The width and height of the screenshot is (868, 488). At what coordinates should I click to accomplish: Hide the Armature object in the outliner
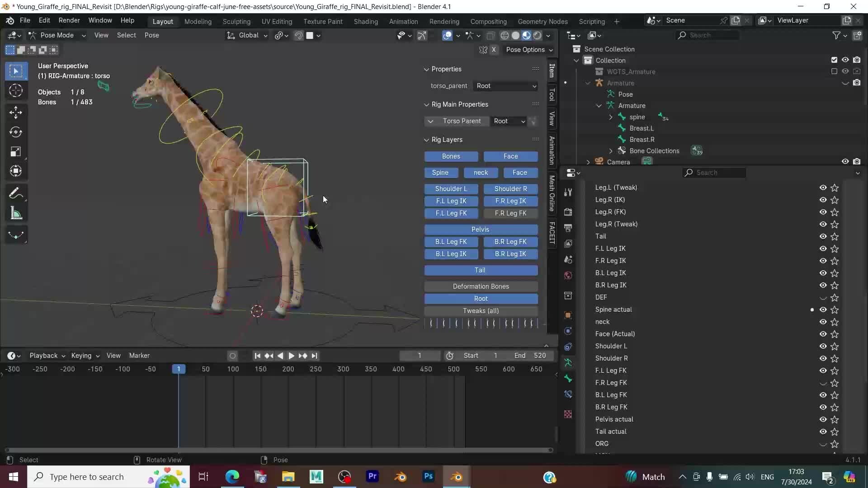click(x=844, y=83)
